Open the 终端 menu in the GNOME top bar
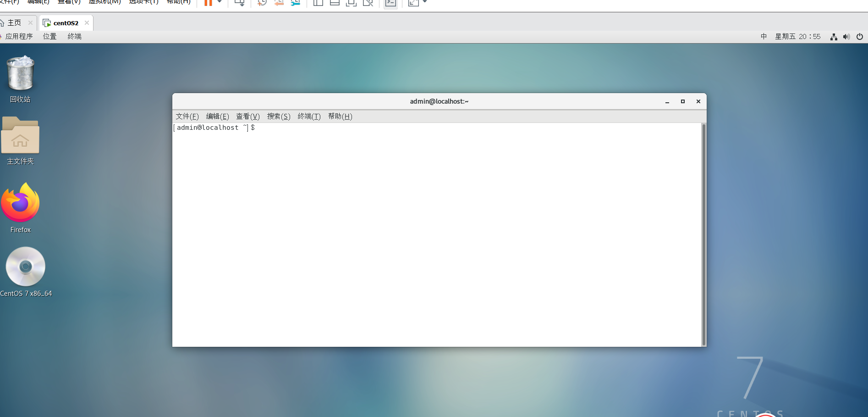 tap(74, 36)
